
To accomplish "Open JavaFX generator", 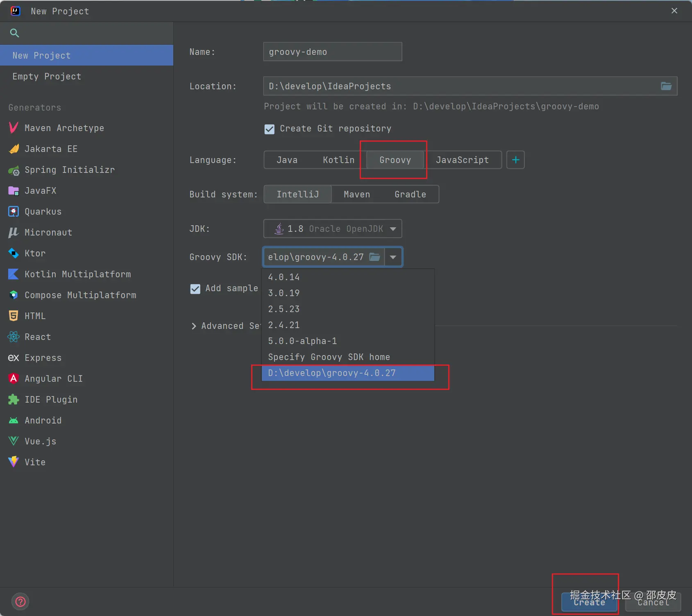I will 86,190.
